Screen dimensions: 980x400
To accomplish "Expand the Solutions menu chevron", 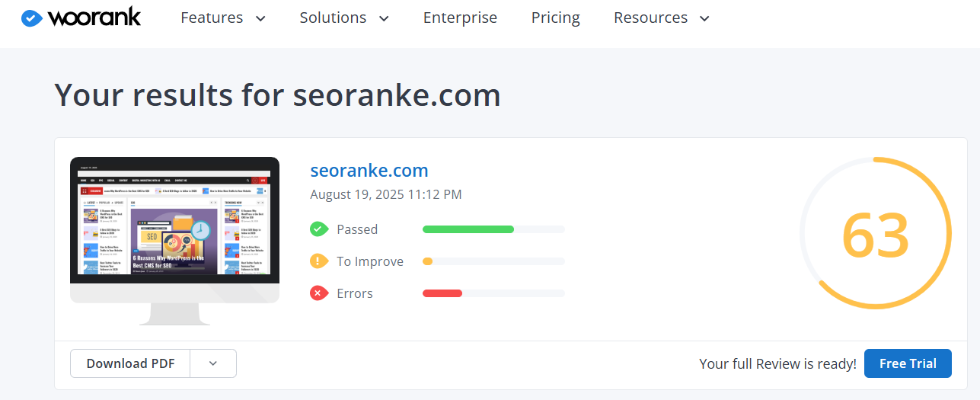I will 384,18.
